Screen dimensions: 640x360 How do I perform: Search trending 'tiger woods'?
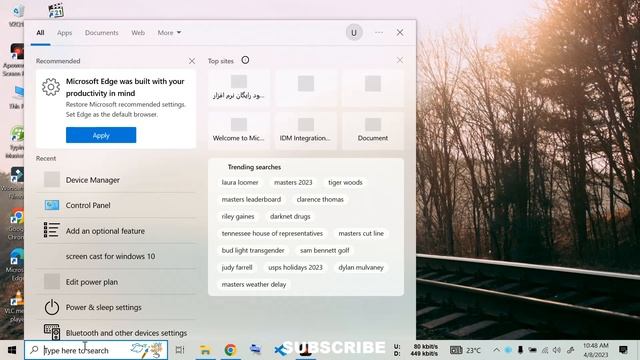click(x=345, y=182)
